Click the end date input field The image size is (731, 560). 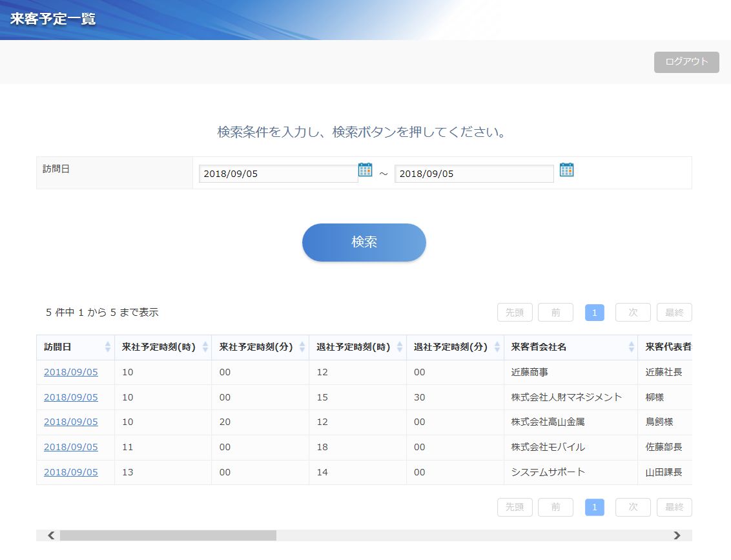click(x=473, y=174)
